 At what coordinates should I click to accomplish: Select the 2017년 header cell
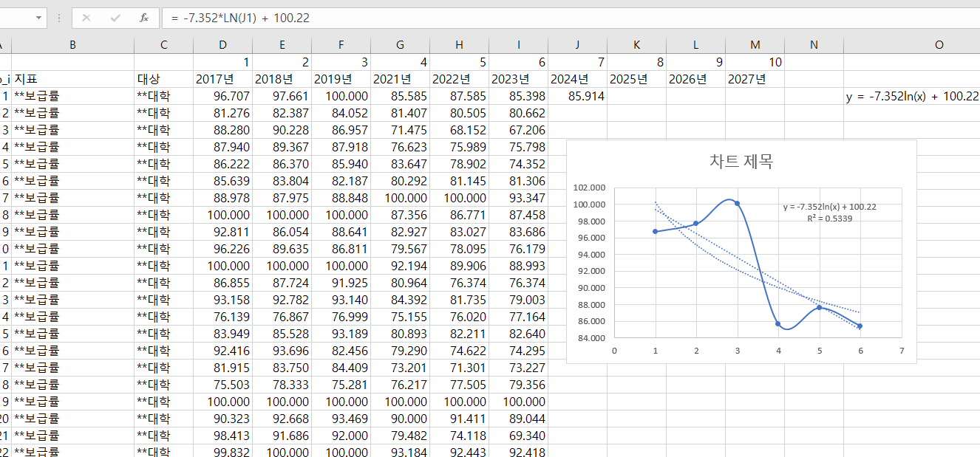[x=222, y=79]
